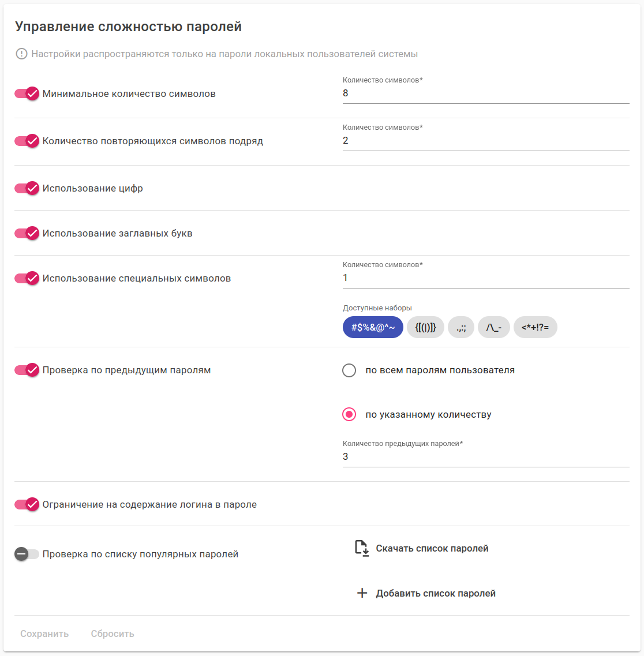Enable popular passwords list check
The width and height of the screenshot is (644, 656).
27,554
